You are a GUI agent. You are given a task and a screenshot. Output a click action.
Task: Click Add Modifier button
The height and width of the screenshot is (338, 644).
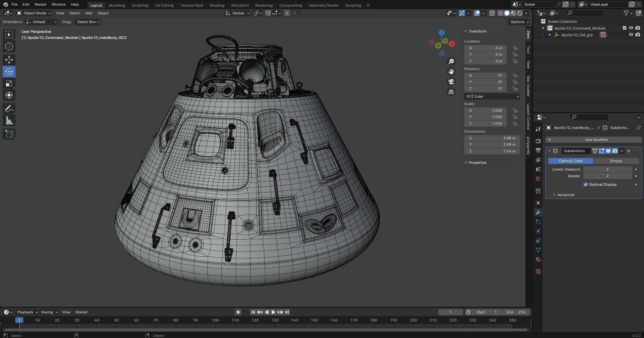(x=594, y=140)
